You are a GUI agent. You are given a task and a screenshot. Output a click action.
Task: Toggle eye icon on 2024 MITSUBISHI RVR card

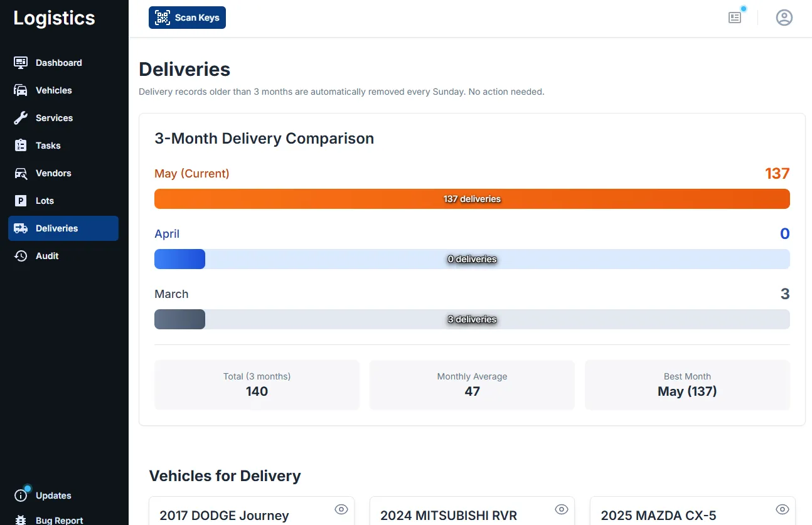click(562, 509)
